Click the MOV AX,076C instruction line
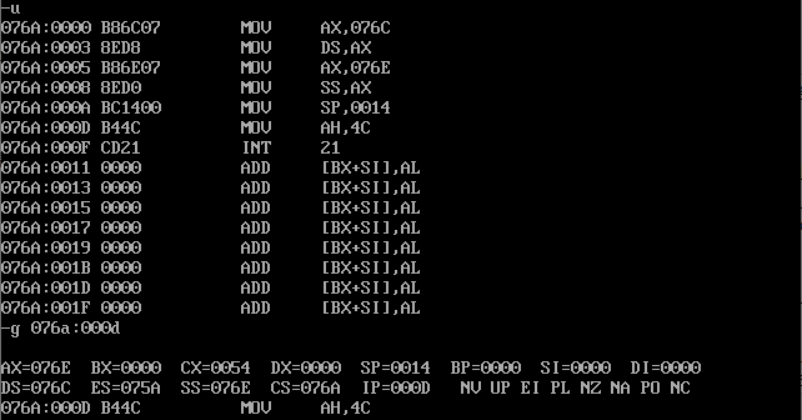Screen dimensions: 802x420 click(196, 28)
